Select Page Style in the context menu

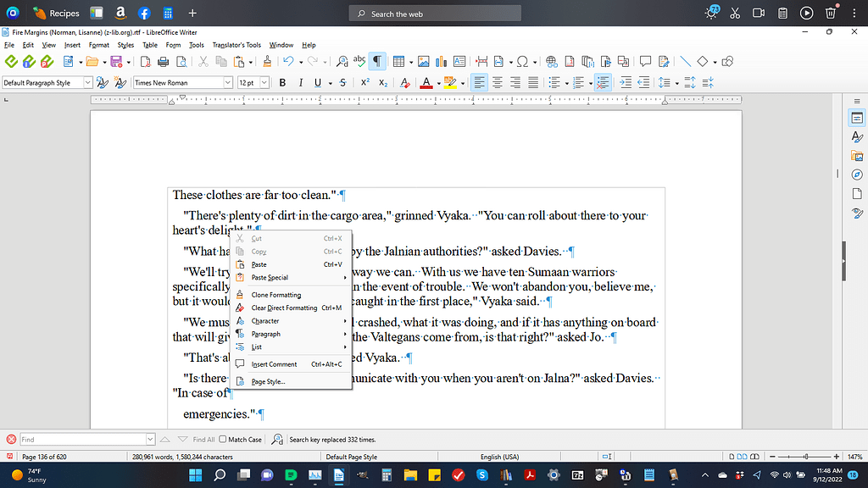268,381
